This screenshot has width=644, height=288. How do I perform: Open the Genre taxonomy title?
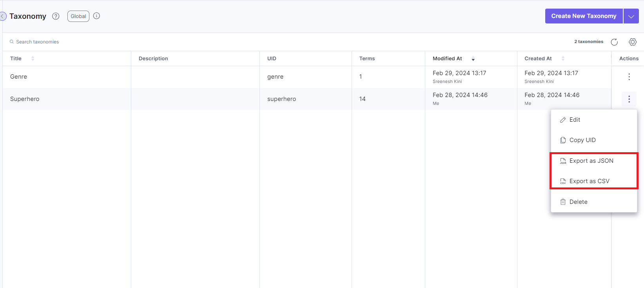[18, 77]
